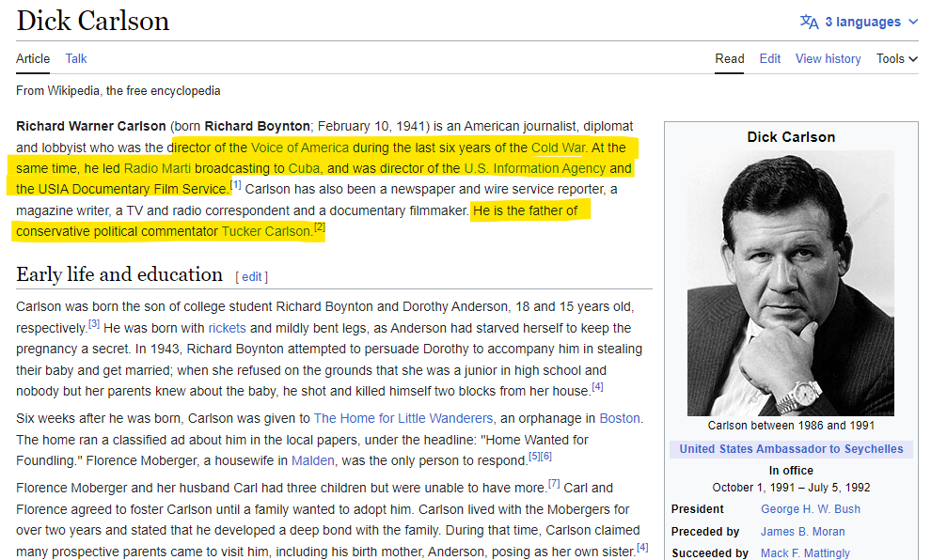The height and width of the screenshot is (560, 947).
Task: Click the bold birth name 'Richard Boynton'
Action: [258, 126]
